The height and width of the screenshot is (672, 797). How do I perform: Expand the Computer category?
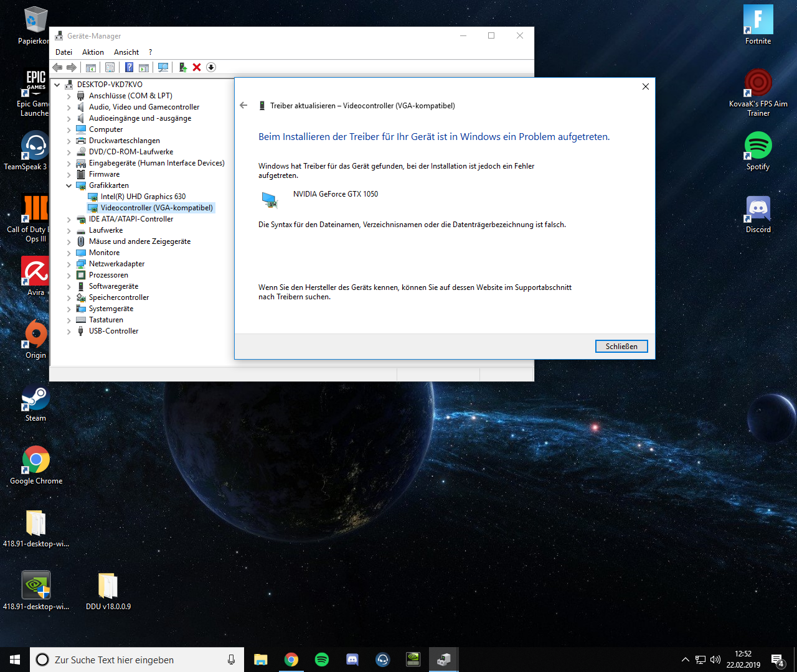pos(68,129)
